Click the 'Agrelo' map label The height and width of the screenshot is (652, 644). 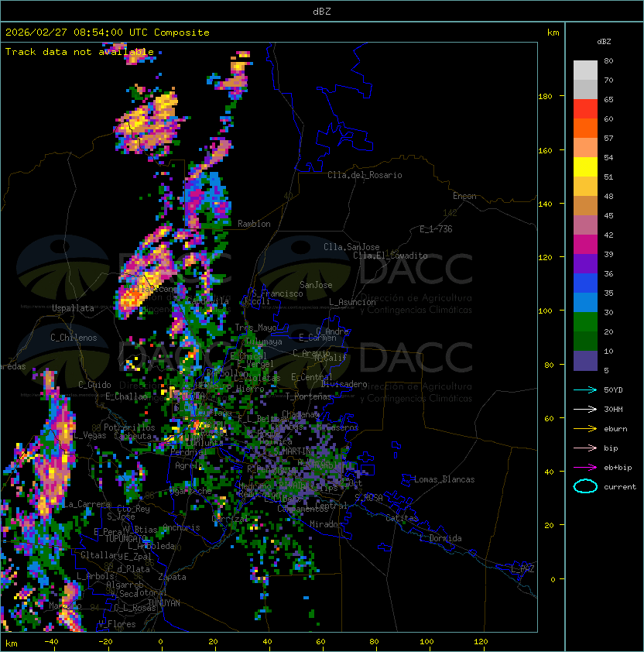pyautogui.click(x=188, y=465)
